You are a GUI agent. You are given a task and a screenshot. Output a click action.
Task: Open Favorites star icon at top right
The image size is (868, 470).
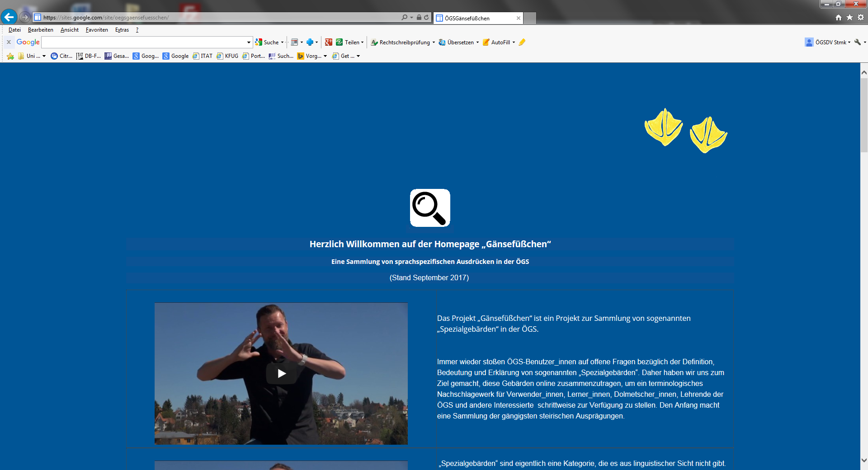(x=849, y=17)
